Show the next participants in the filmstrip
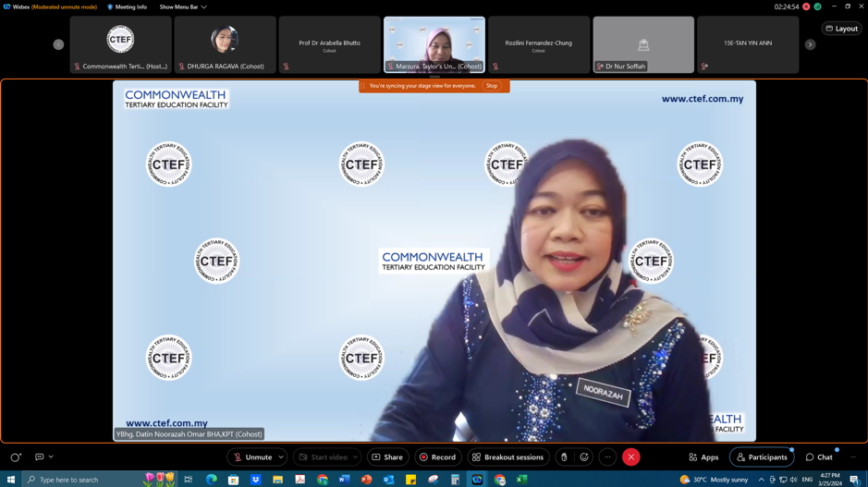 click(x=810, y=44)
